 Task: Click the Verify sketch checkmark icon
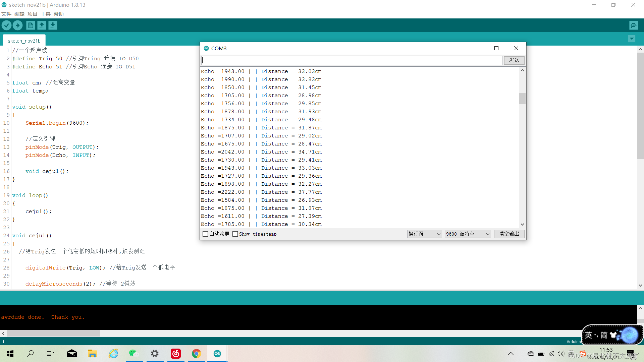point(6,25)
